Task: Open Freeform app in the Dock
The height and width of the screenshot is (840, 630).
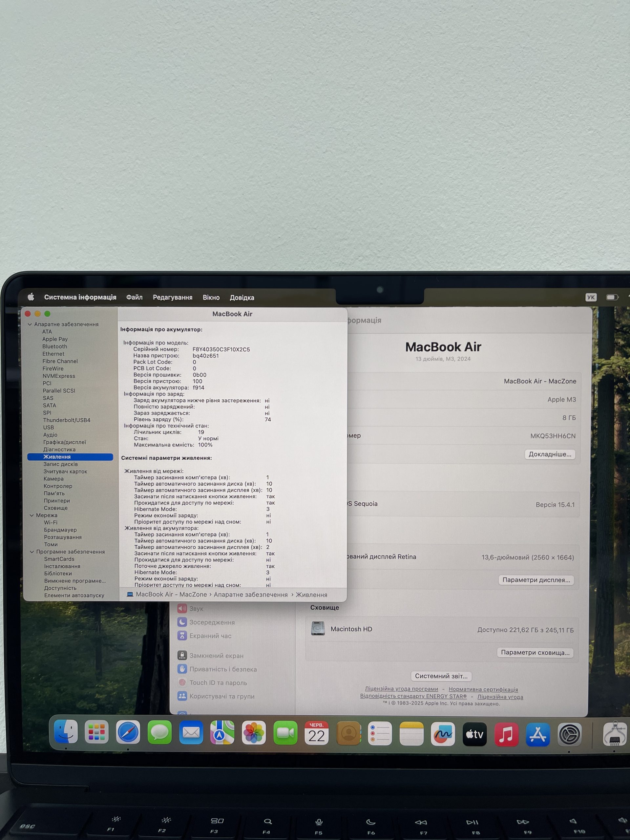Action: 443,734
